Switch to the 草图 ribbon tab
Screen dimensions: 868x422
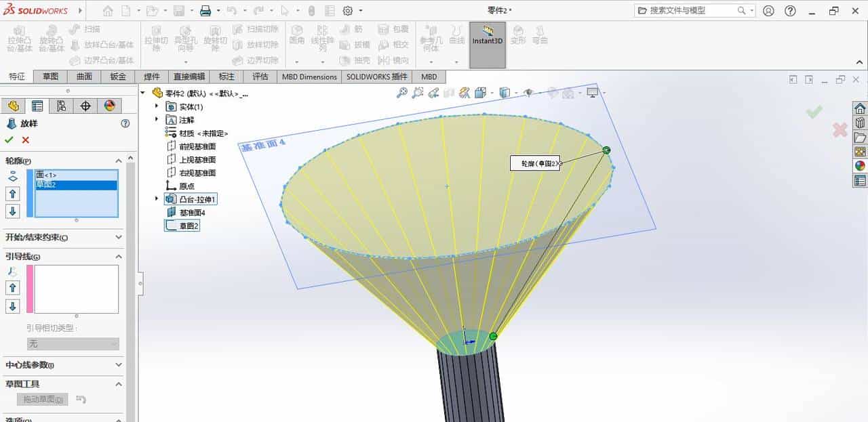[x=50, y=77]
